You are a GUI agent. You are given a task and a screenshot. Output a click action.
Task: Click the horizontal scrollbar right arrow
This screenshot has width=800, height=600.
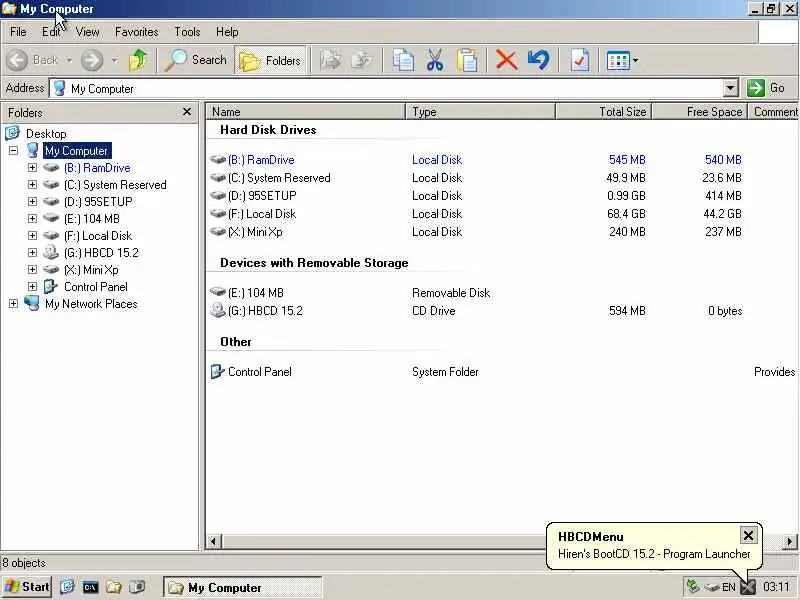tap(789, 541)
